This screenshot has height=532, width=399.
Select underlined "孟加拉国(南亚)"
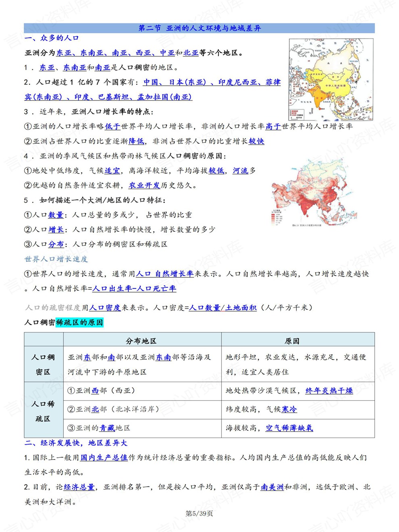coord(164,97)
